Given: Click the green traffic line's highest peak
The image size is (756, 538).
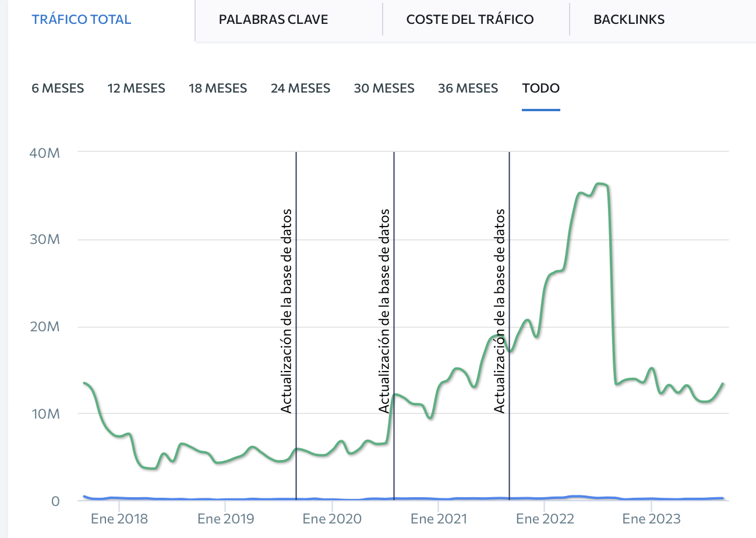Looking at the screenshot, I should coord(600,184).
